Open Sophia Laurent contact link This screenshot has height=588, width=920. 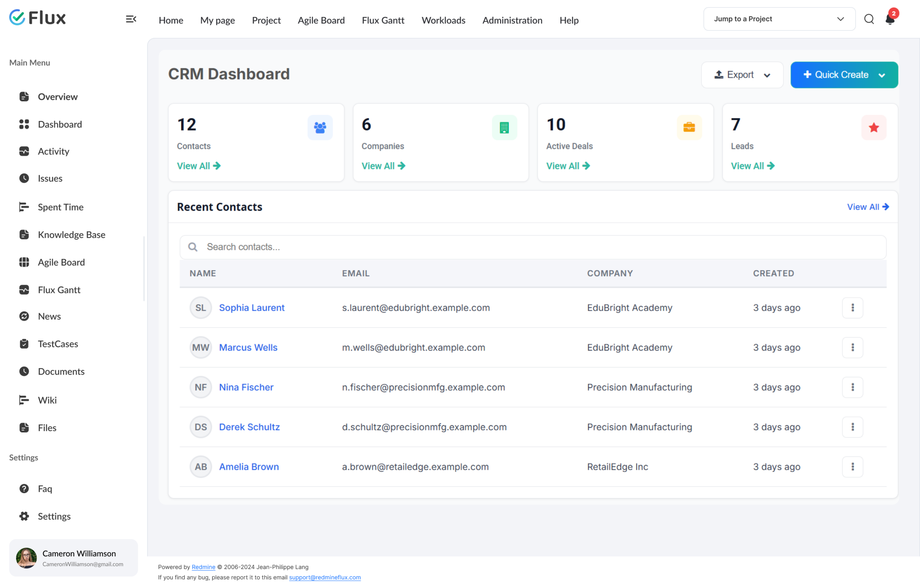tap(252, 308)
